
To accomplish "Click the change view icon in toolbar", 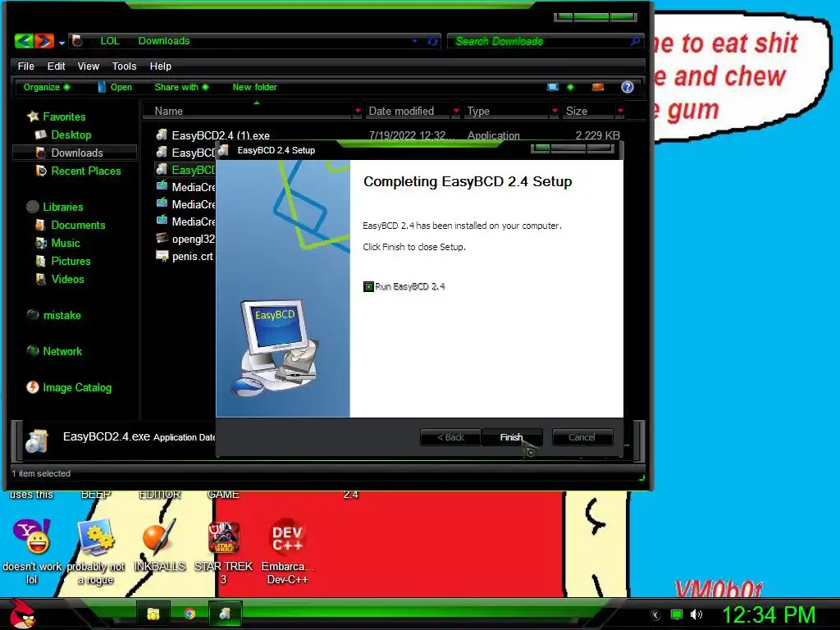I will 553,87.
